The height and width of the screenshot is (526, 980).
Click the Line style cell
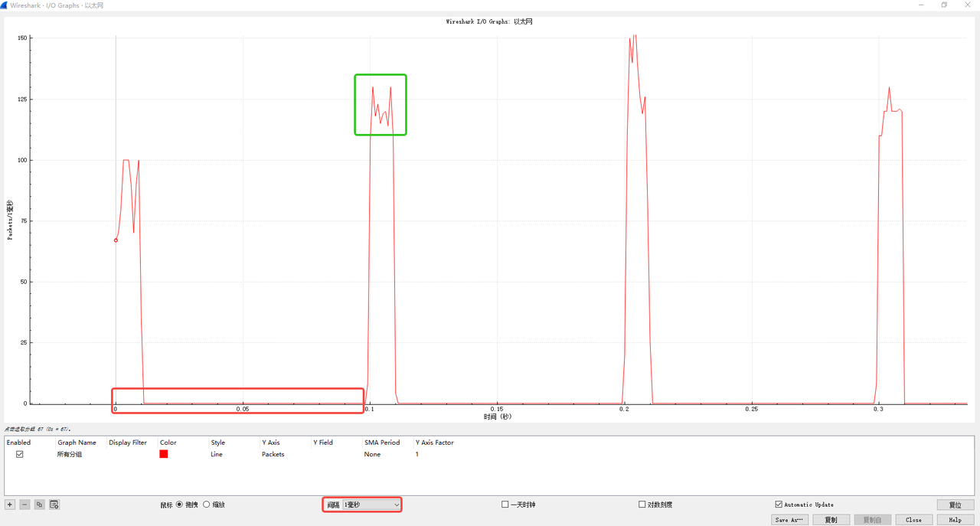click(x=217, y=454)
